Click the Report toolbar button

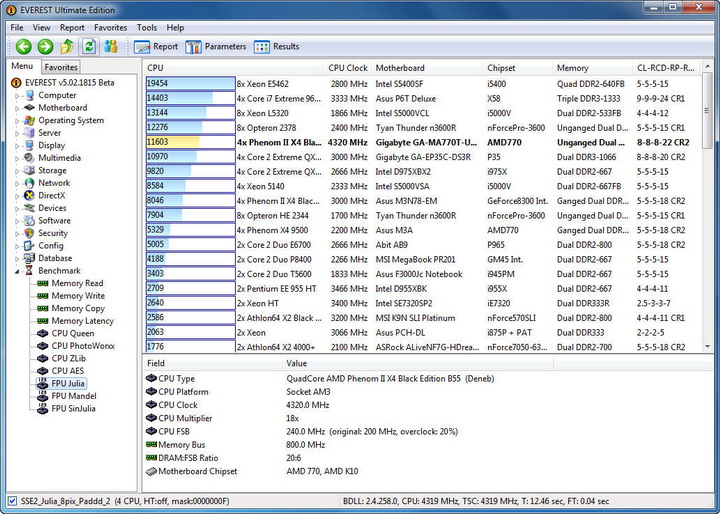156,46
